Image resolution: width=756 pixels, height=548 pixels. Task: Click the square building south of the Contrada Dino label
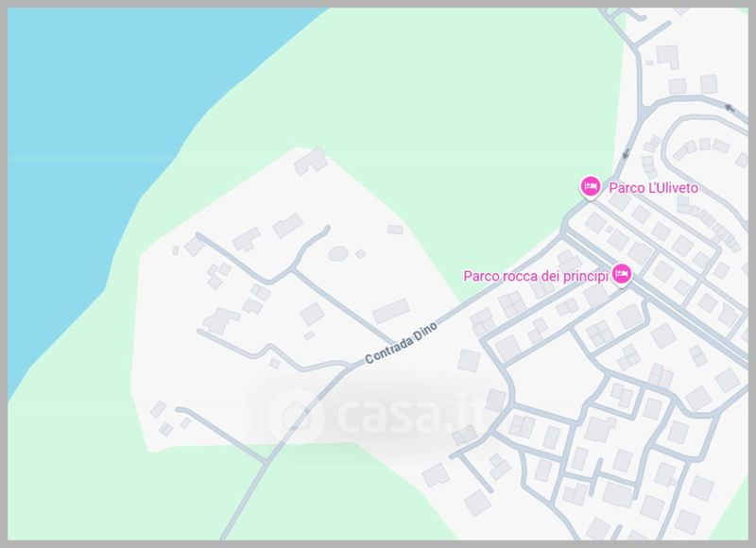(469, 361)
